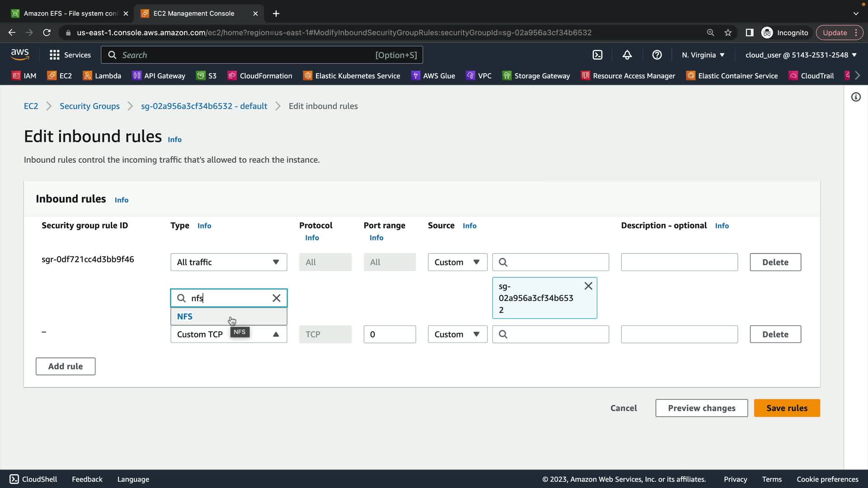Screen dimensions: 868x488
Task: Open the CloudShell icon in top navigation
Action: tap(597, 55)
